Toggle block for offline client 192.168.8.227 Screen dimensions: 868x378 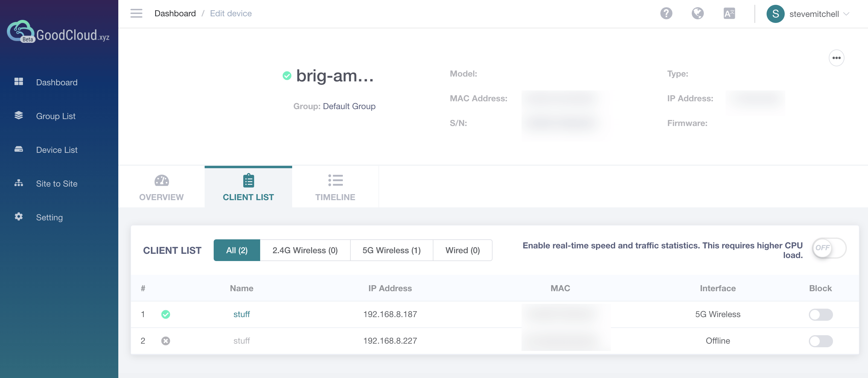[x=821, y=341]
